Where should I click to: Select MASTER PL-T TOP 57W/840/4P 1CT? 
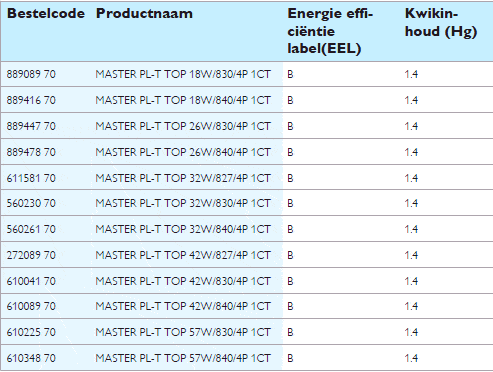tap(183, 358)
